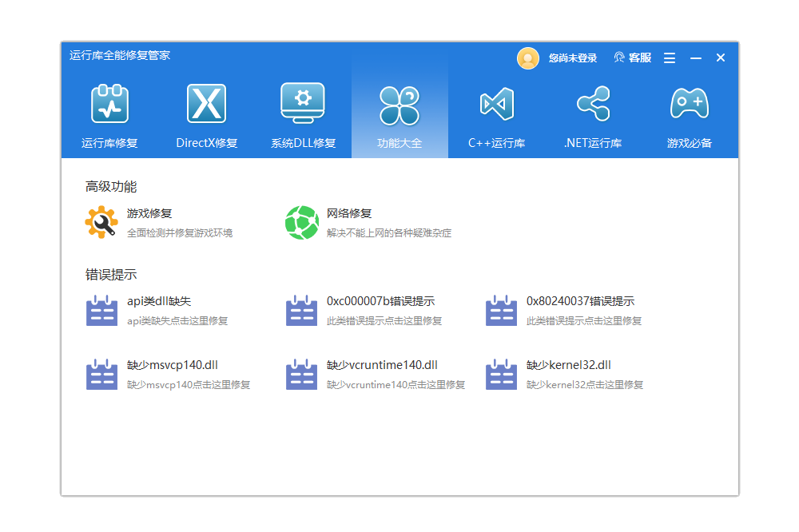
Task: Open the hamburger menu
Action: [x=670, y=58]
